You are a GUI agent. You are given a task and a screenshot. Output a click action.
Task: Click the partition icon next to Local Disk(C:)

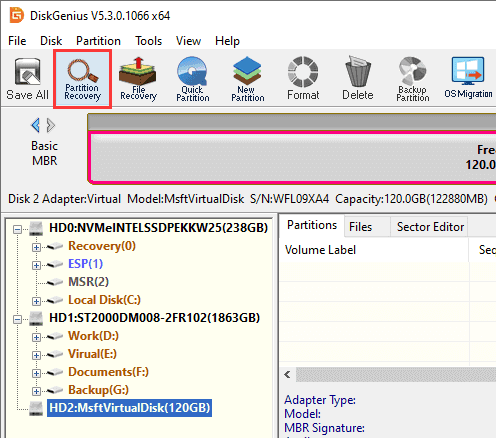54,301
